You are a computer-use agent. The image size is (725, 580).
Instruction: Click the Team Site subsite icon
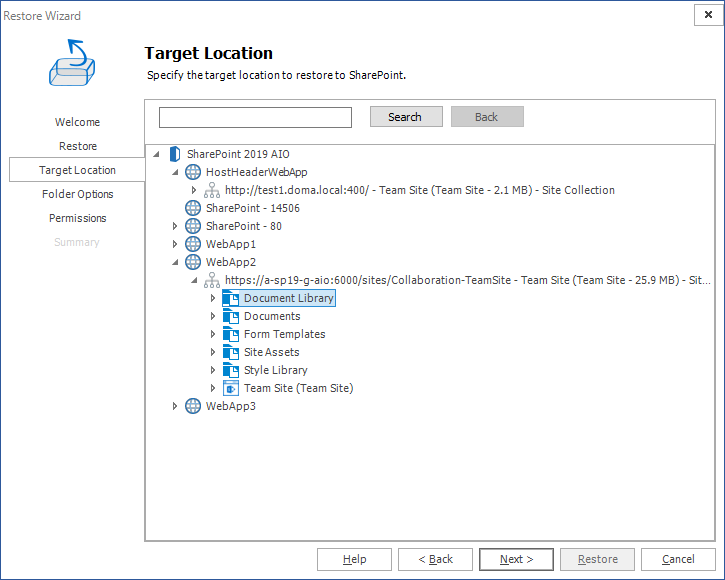pos(231,388)
